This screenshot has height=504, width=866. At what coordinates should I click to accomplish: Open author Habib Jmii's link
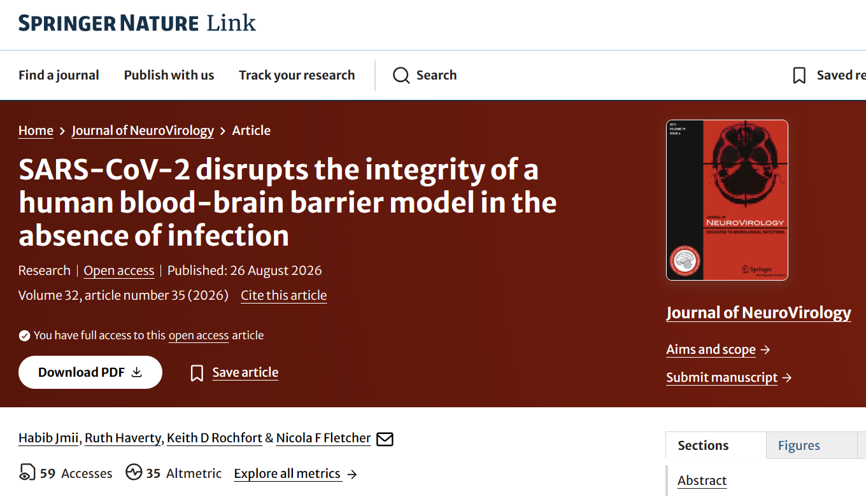[x=49, y=438]
